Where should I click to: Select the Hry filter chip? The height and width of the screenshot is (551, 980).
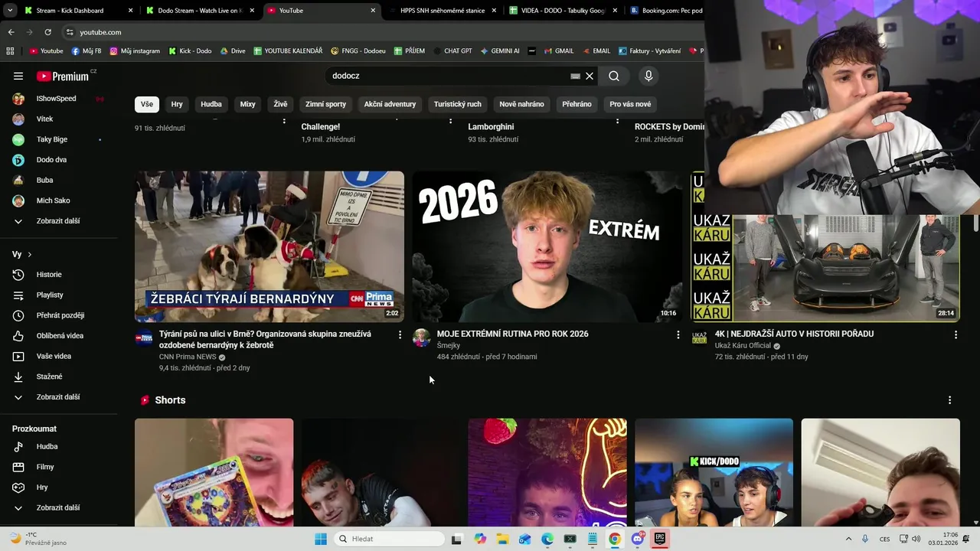(177, 104)
